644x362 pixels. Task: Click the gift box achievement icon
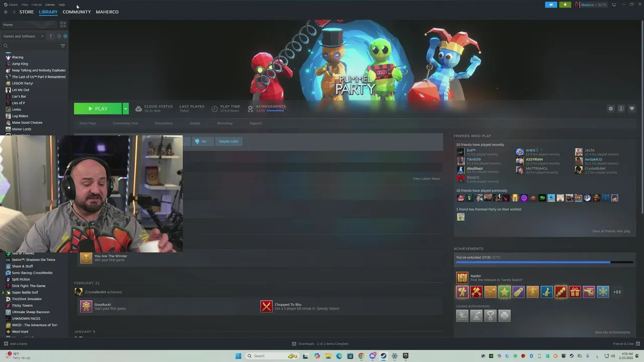[x=575, y=292]
